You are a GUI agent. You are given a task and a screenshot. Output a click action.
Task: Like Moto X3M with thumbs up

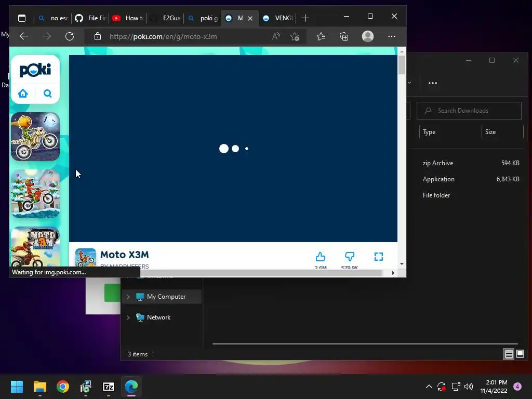[x=320, y=257]
